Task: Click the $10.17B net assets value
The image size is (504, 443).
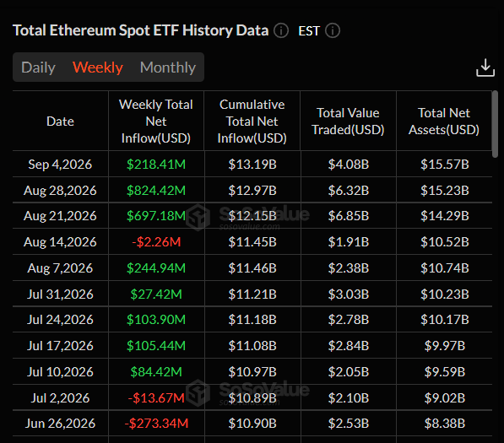Action: [x=445, y=319]
